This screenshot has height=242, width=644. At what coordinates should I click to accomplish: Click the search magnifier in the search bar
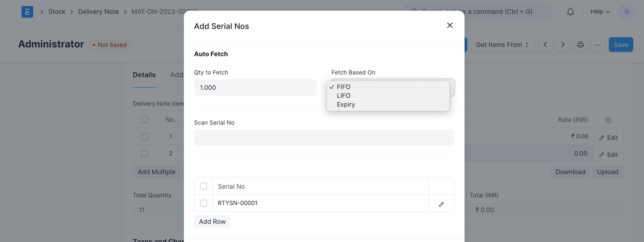pos(413,11)
